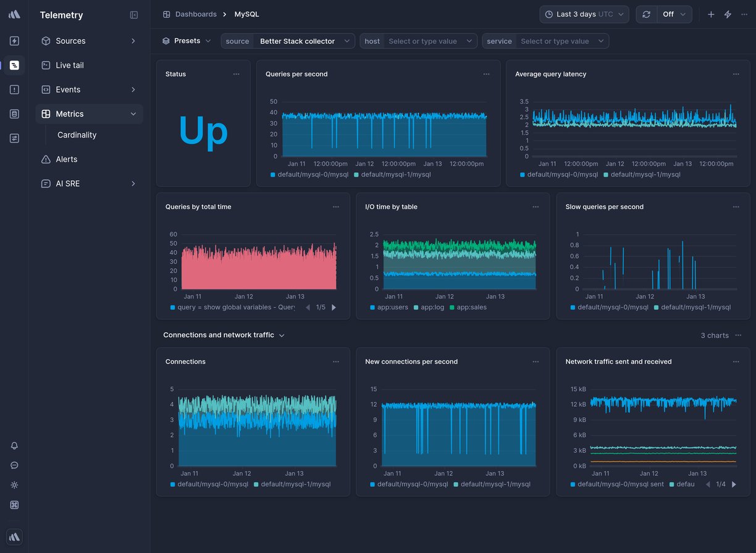Open the incidents exclamation icon in the sidebar

coord(14,89)
